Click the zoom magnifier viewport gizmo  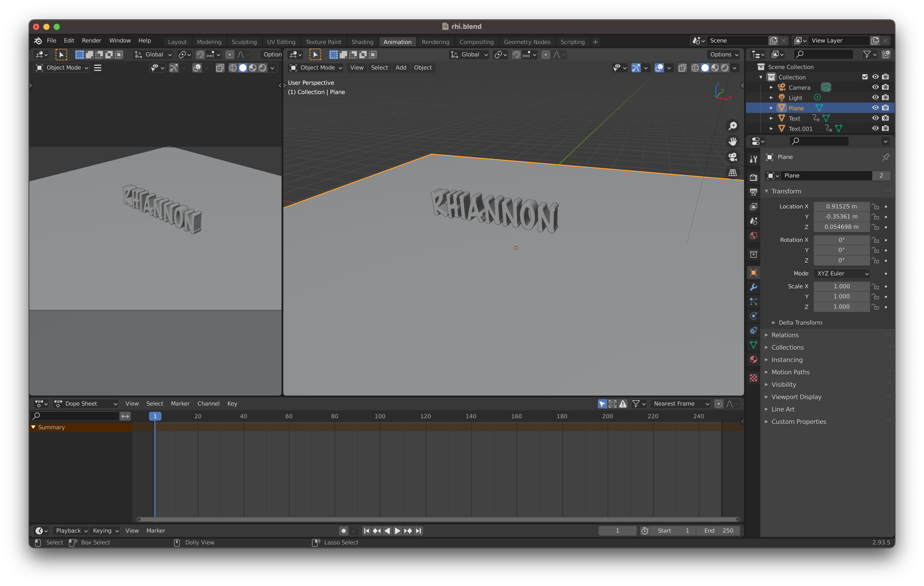(x=732, y=126)
